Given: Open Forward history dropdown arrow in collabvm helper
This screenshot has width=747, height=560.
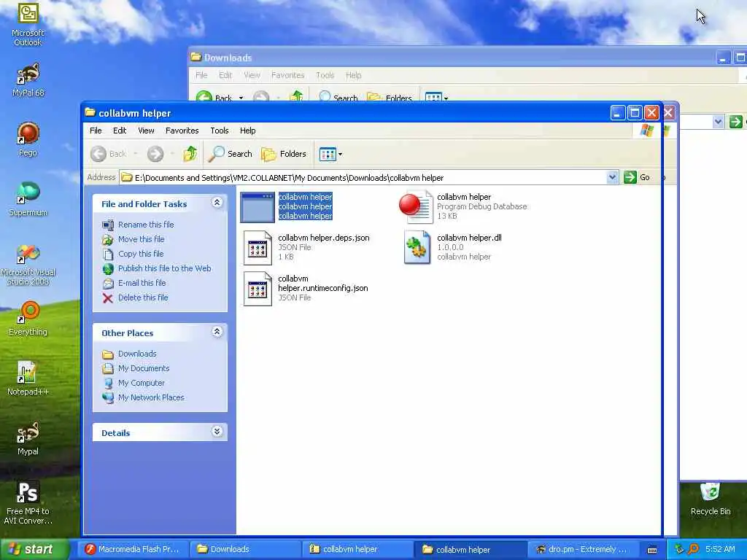Looking at the screenshot, I should [x=172, y=154].
